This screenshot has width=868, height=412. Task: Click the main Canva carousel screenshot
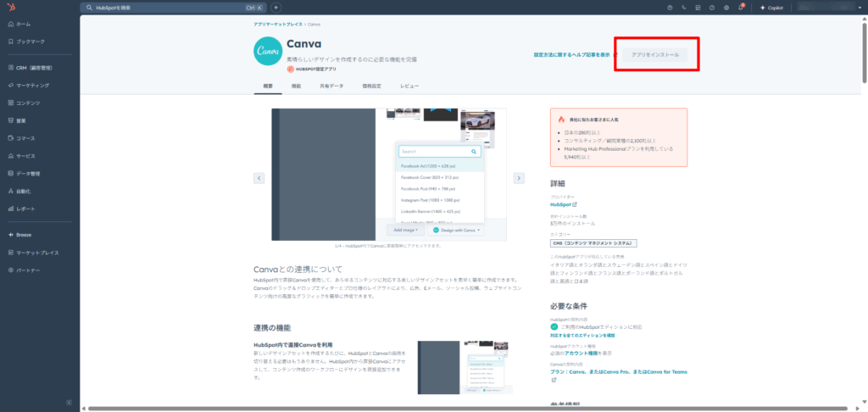click(x=388, y=175)
